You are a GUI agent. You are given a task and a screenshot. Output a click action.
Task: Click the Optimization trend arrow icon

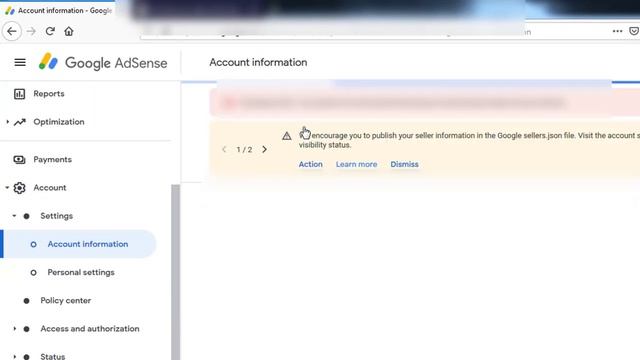(x=20, y=122)
